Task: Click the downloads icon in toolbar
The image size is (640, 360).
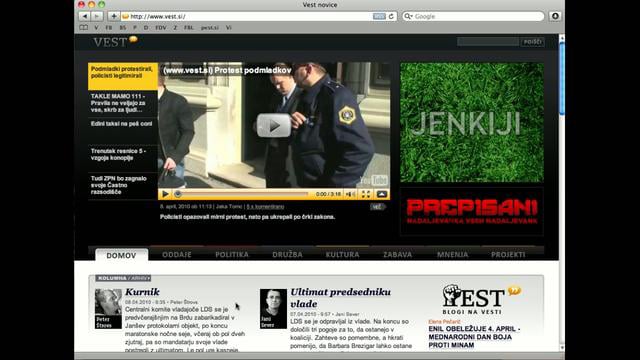Action: point(555,16)
